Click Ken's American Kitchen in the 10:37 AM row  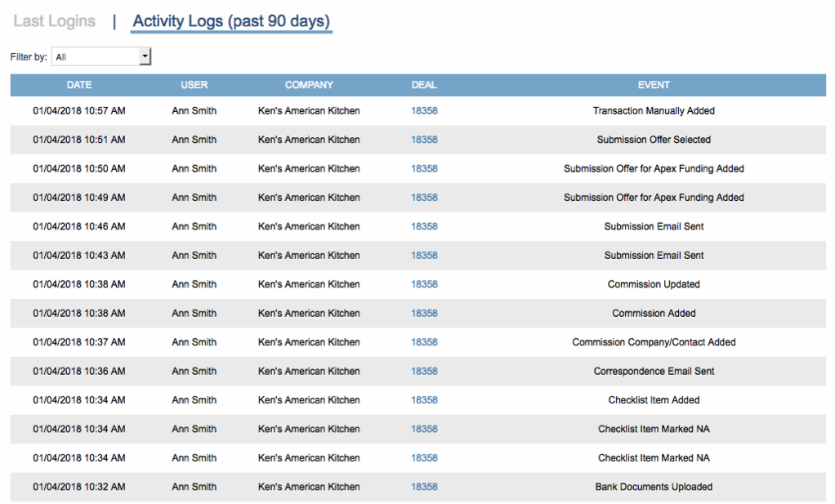pyautogui.click(x=309, y=342)
